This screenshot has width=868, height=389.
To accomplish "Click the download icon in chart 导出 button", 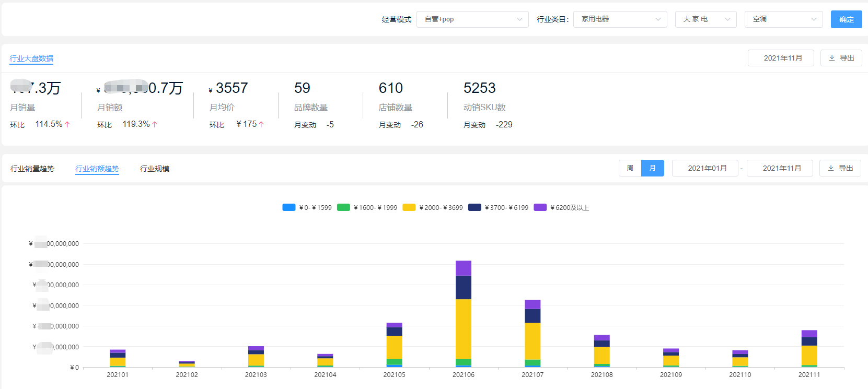I will pos(831,168).
